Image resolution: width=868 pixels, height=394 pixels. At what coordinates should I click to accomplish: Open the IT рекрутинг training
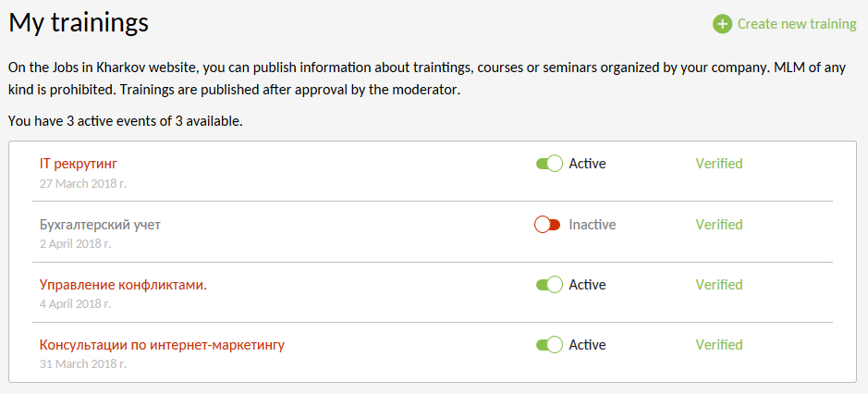[79, 164]
